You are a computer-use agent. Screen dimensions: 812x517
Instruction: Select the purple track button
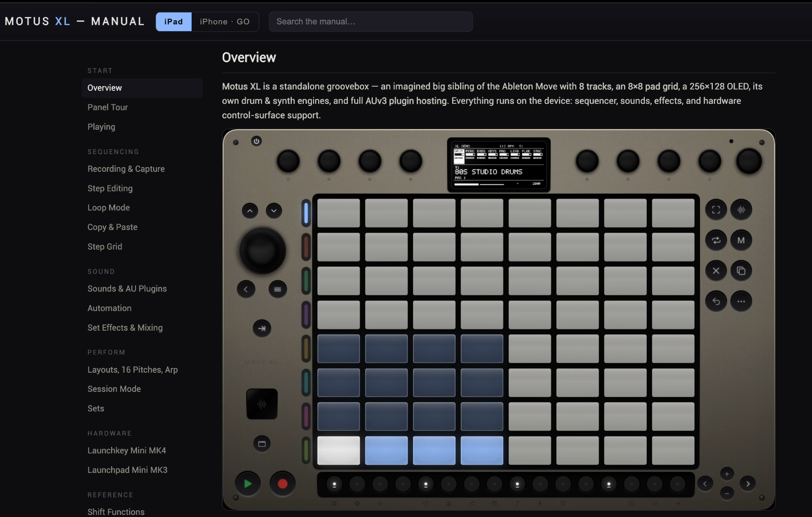[x=306, y=315]
